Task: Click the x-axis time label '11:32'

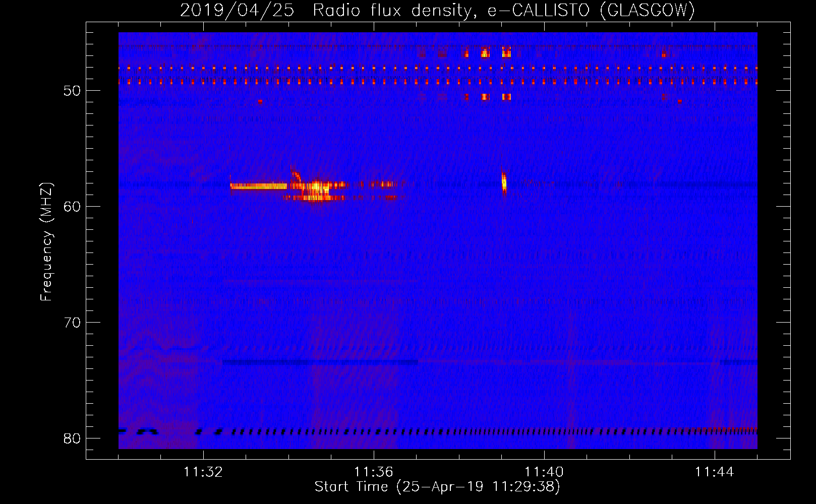Action: click(203, 472)
